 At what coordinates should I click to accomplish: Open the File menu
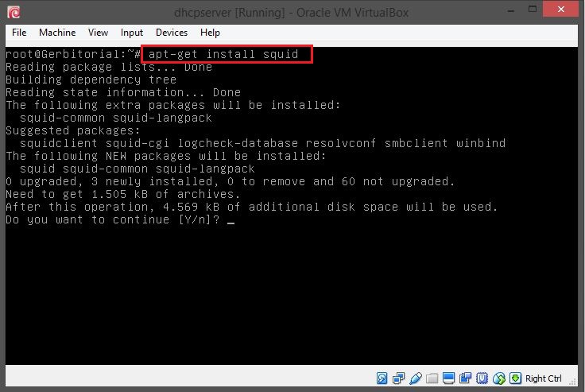coord(19,33)
